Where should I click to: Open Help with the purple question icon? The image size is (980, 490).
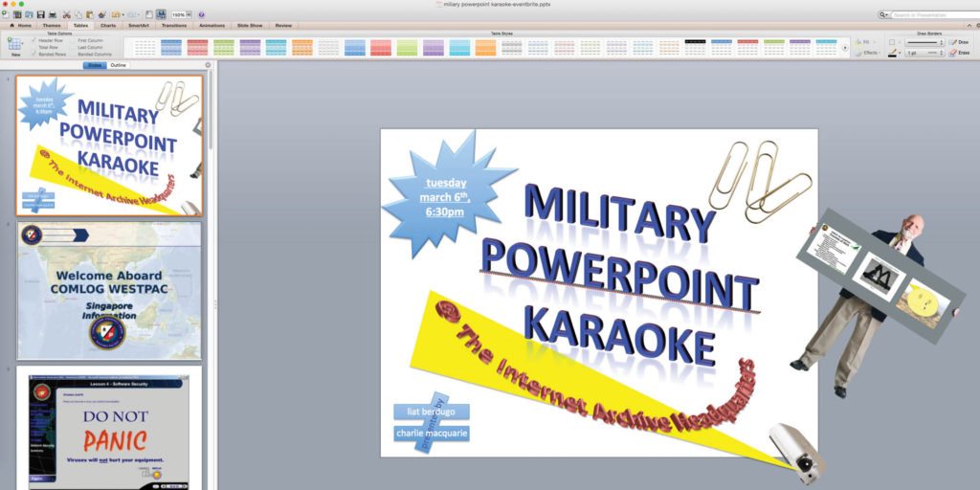[x=200, y=14]
